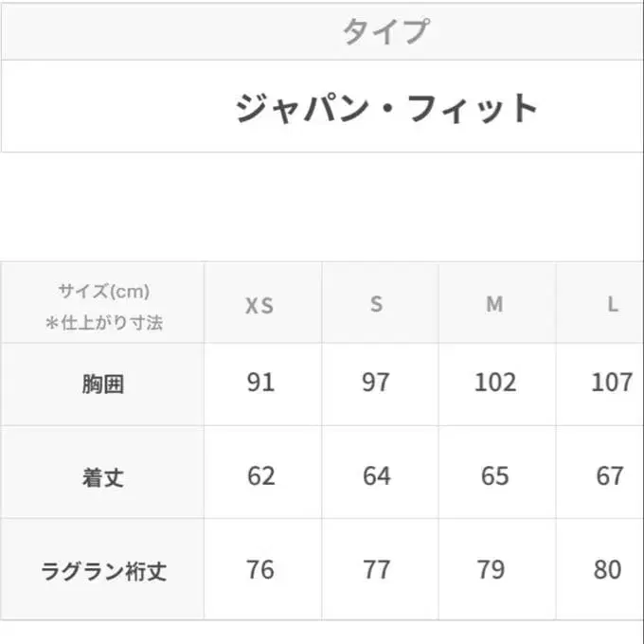Click the 胸囲 row label
The height and width of the screenshot is (644, 644).
[x=103, y=385]
